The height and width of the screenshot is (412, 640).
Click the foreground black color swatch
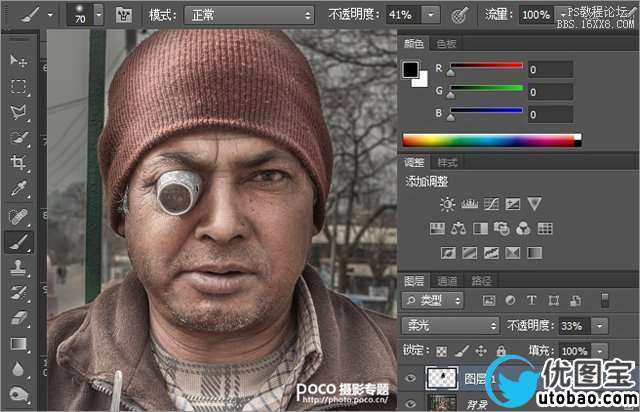coord(410,69)
